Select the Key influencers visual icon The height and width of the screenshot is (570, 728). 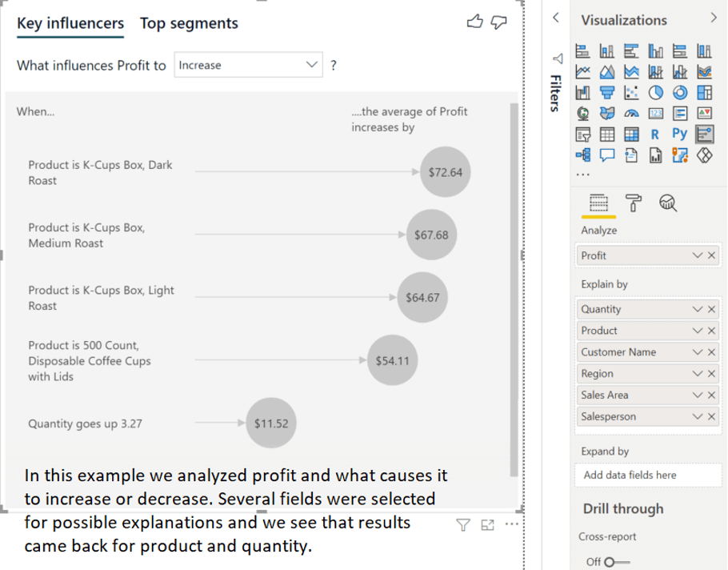704,134
